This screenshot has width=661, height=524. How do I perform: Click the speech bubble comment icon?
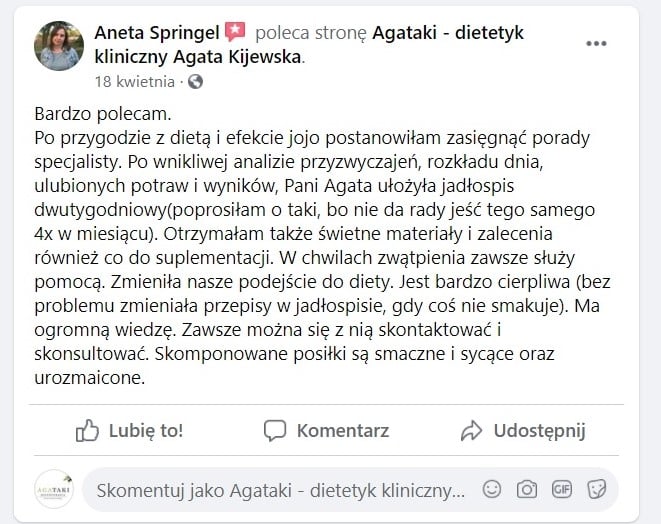tap(275, 430)
